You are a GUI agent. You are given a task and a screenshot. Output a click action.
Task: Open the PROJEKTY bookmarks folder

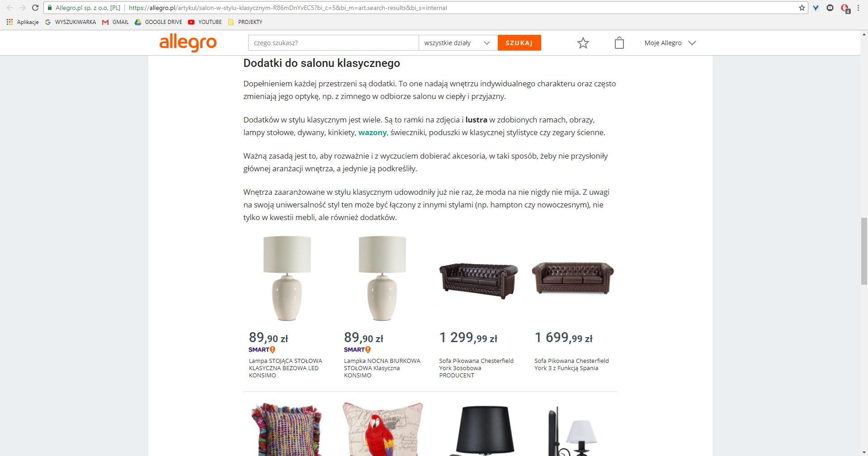click(x=245, y=22)
